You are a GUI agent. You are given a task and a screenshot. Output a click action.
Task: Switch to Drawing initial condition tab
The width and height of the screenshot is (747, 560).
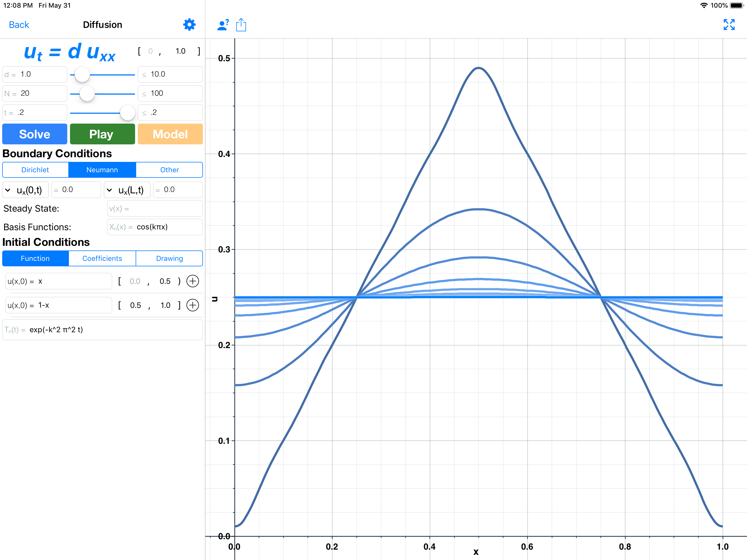[169, 258]
